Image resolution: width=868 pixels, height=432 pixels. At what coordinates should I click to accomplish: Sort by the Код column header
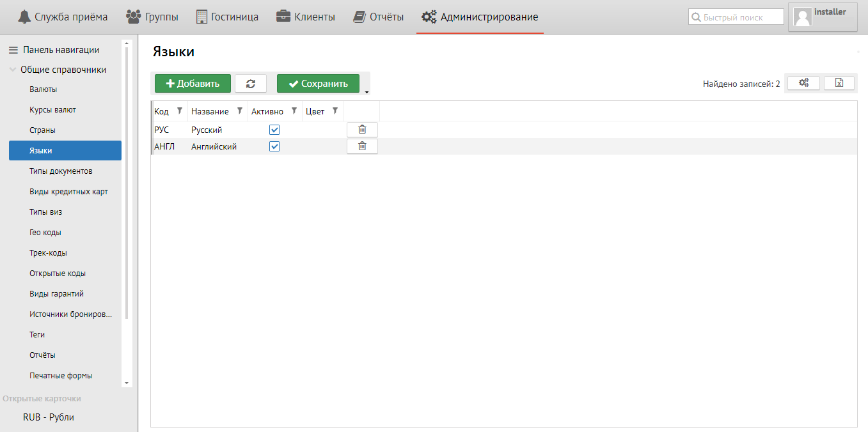[161, 111]
